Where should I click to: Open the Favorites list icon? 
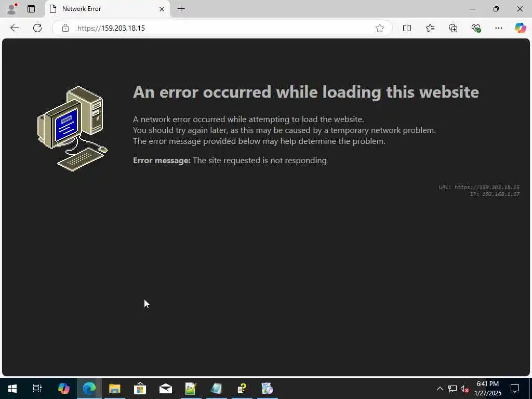pos(430,28)
